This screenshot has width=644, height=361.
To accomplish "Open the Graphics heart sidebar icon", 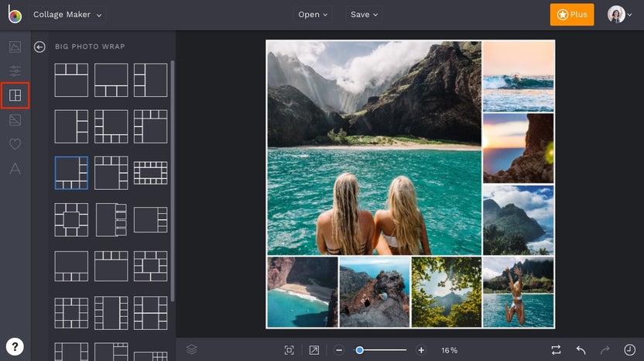I will [15, 144].
